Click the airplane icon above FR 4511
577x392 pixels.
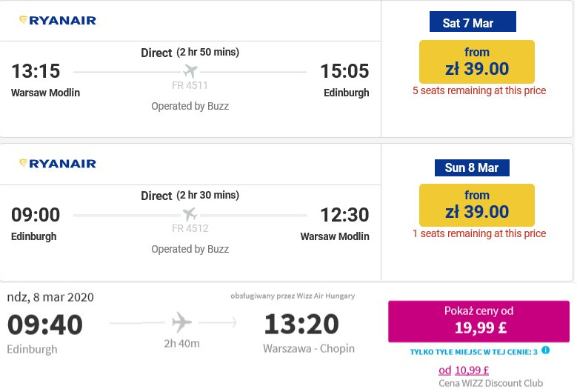coord(190,70)
